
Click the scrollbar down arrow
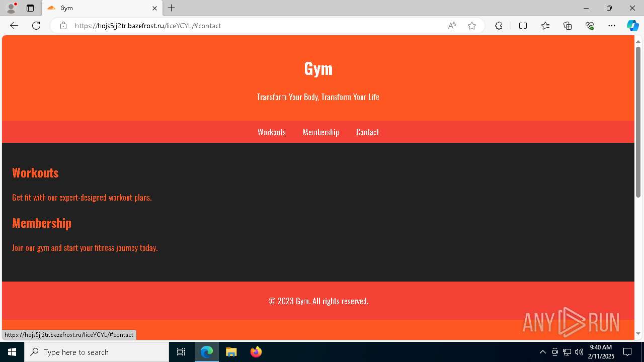pos(638,334)
